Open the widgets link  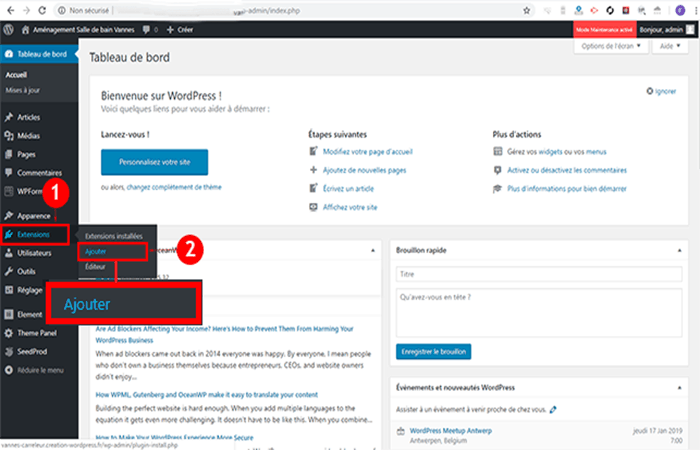pos(550,152)
